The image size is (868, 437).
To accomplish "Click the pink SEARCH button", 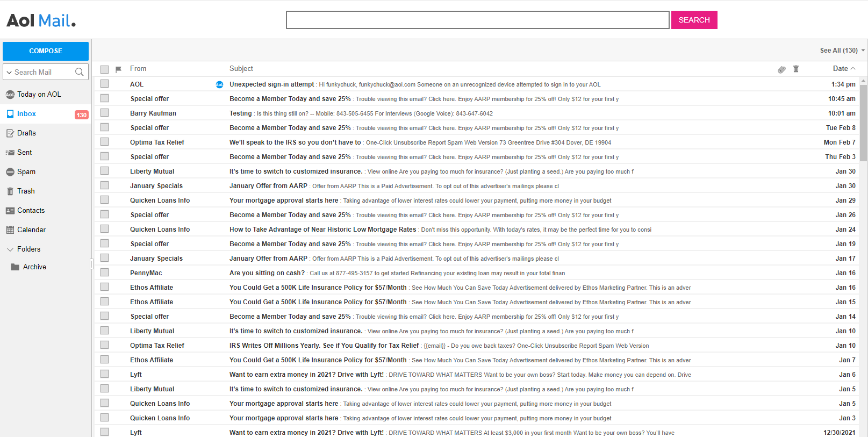I will (694, 20).
